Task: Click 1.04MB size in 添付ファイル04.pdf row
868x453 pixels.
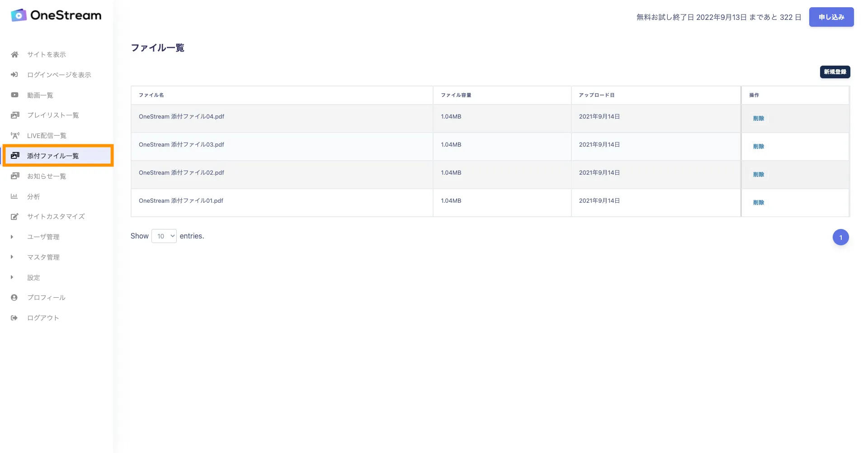Action: [451, 116]
